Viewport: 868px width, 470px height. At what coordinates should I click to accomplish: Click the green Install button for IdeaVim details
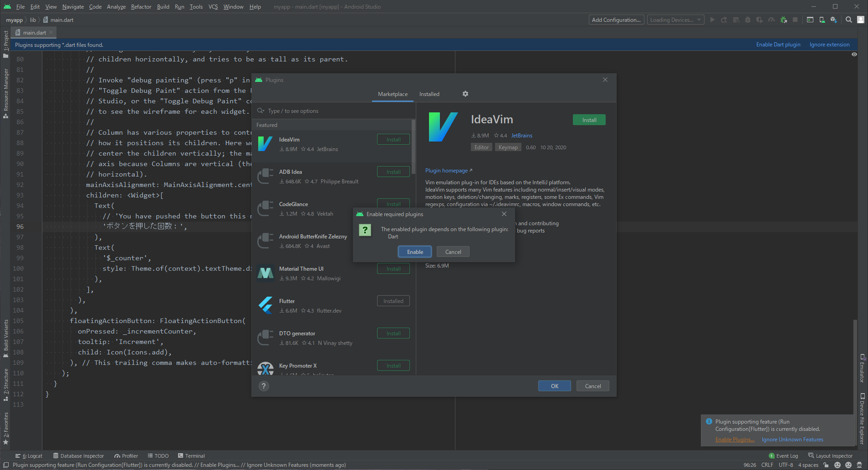(x=589, y=120)
